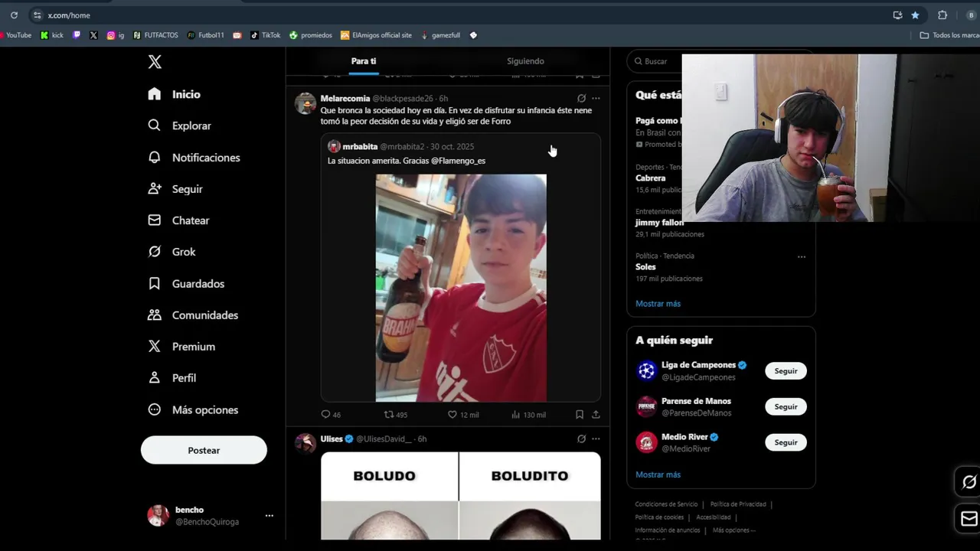
Task: Click site info icon in address bar
Action: tap(37, 15)
